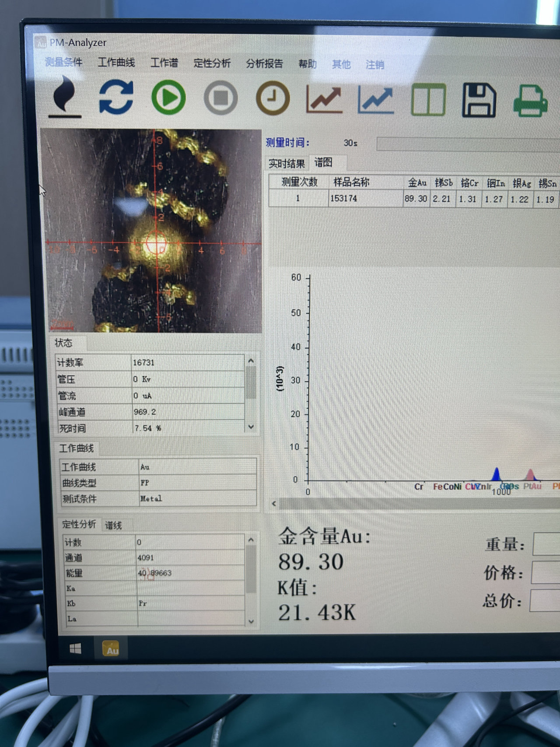Select the 工作曲线 panel tab
Screen dimensions: 560x747
click(77, 448)
